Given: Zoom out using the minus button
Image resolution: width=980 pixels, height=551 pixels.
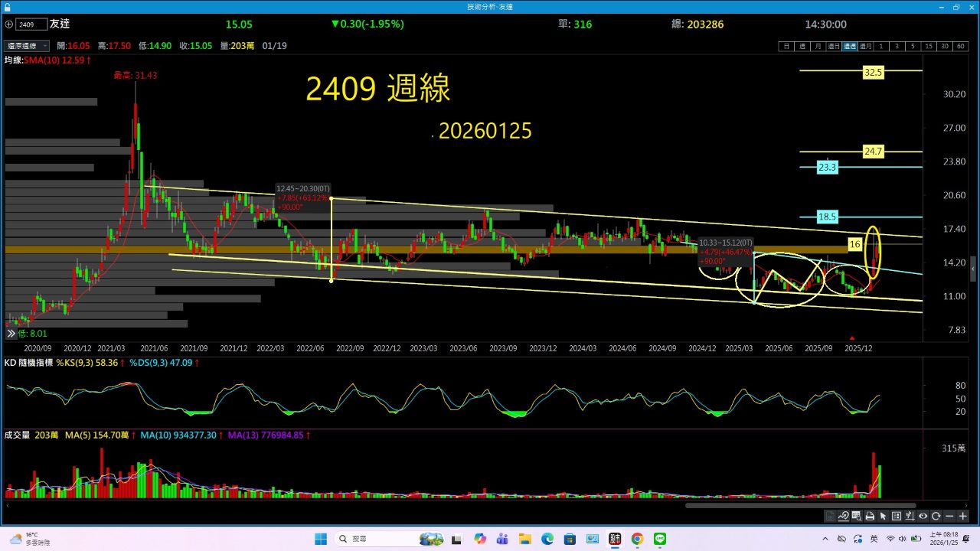Looking at the screenshot, I should pos(949,517).
